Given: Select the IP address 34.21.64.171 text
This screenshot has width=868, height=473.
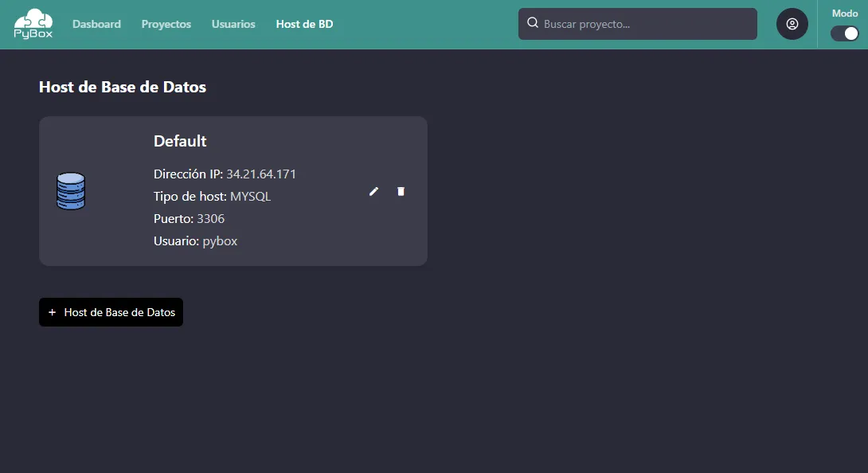Looking at the screenshot, I should pyautogui.click(x=261, y=174).
